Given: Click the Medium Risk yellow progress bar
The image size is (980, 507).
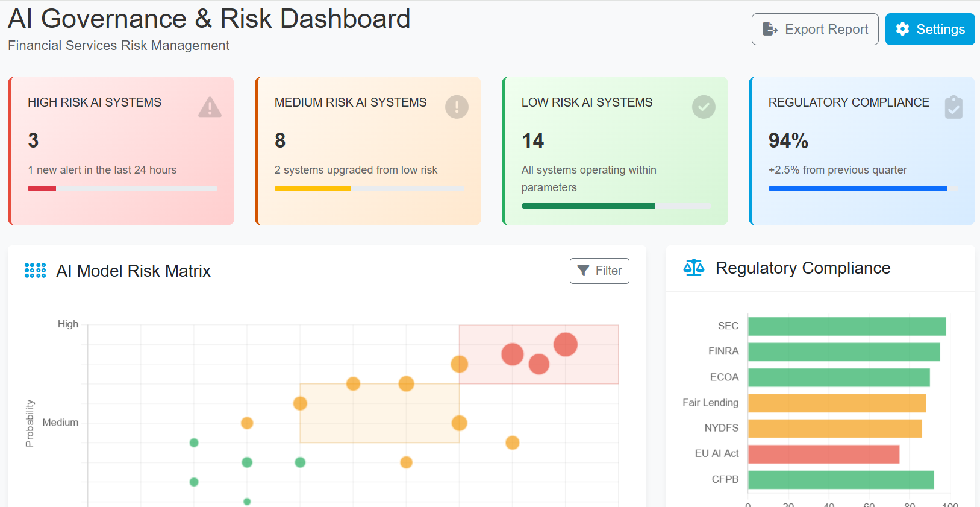Looking at the screenshot, I should pyautogui.click(x=313, y=188).
